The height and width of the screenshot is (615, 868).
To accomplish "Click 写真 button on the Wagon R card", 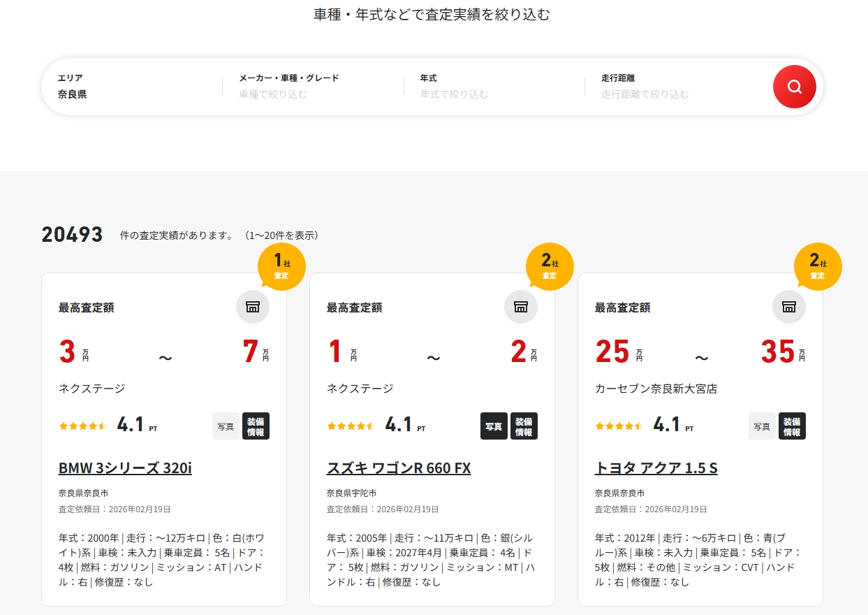I will coord(494,426).
